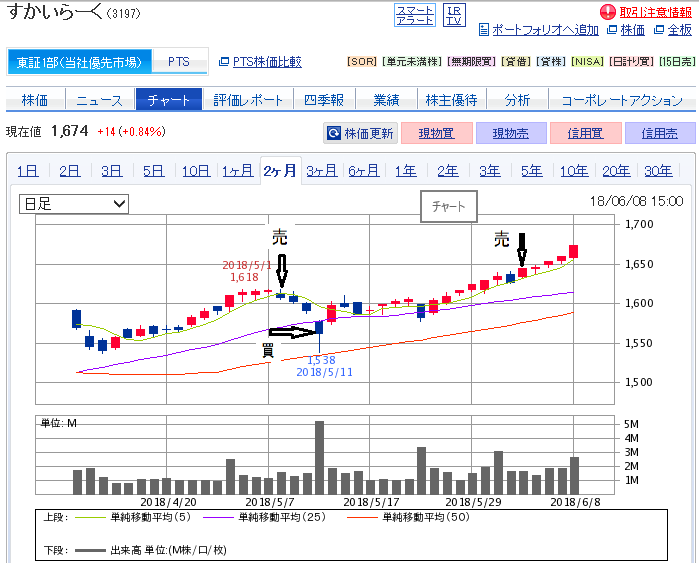Click the popup icon beside PTS株価比較

[224, 62]
